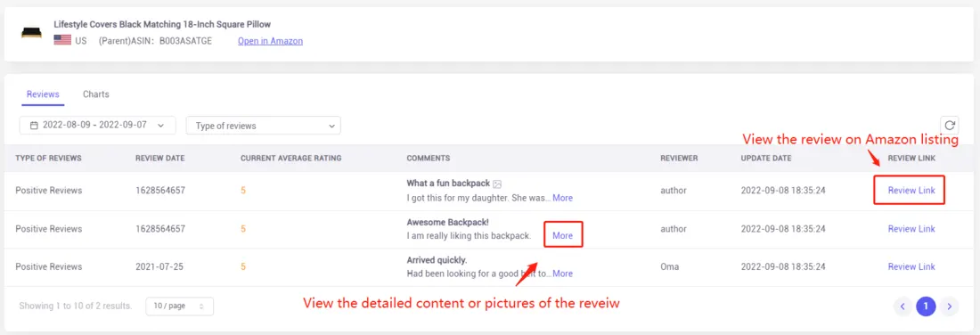
Task: Open Review Link for 'Awesome Backpack!'
Action: click(x=911, y=229)
